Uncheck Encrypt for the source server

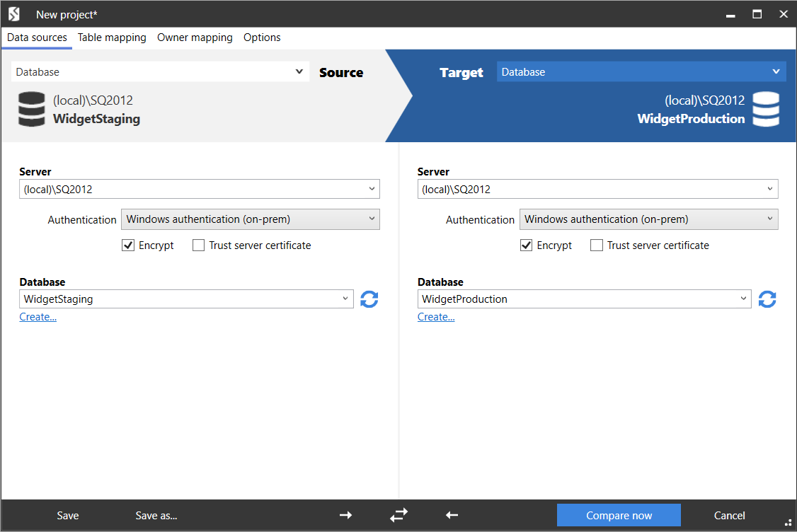(x=128, y=245)
